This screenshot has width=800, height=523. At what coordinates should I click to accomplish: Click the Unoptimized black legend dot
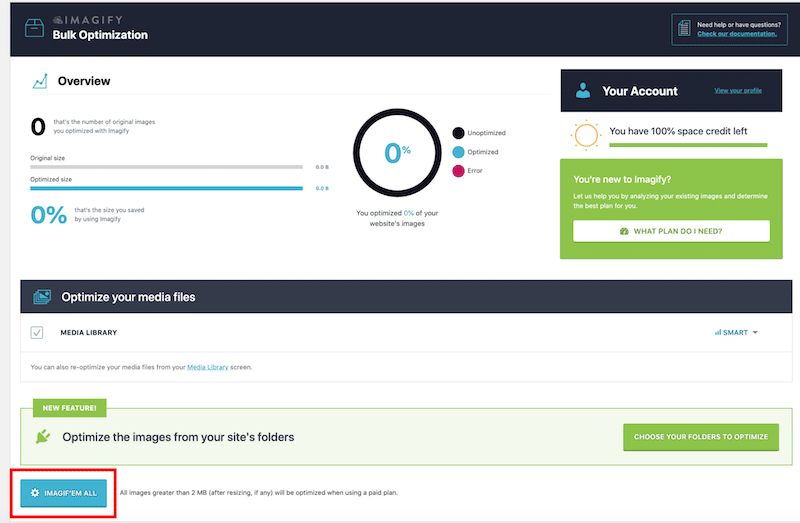[458, 133]
